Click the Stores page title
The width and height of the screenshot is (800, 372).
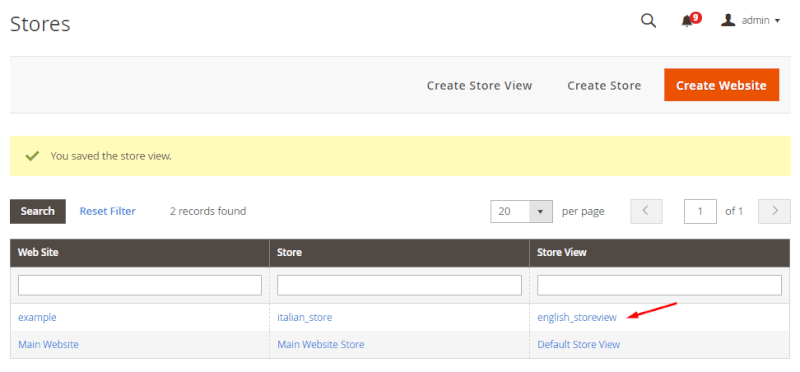tap(40, 24)
